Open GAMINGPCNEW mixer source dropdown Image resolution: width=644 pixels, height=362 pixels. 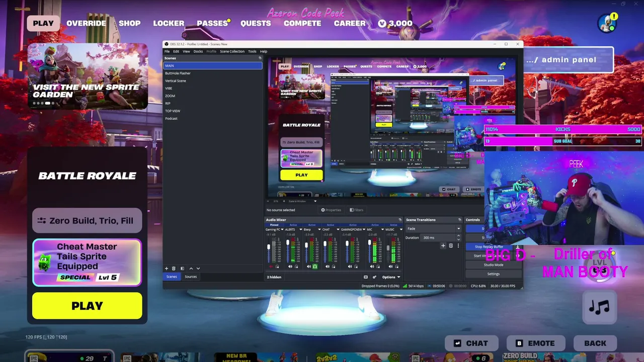tap(364, 230)
